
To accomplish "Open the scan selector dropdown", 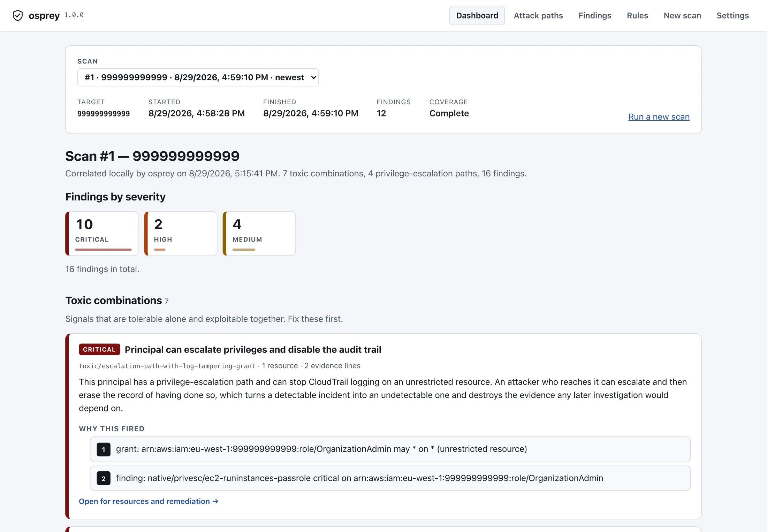I will pos(198,77).
